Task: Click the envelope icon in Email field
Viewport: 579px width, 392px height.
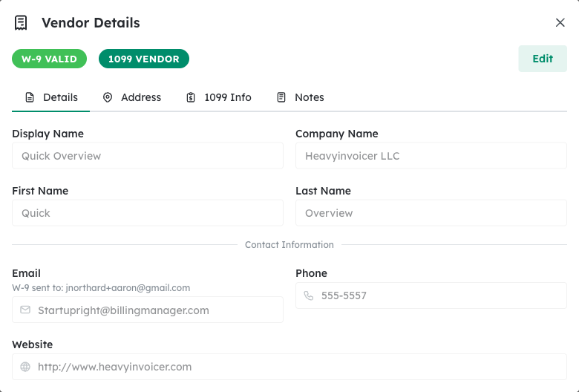Action: (x=25, y=310)
